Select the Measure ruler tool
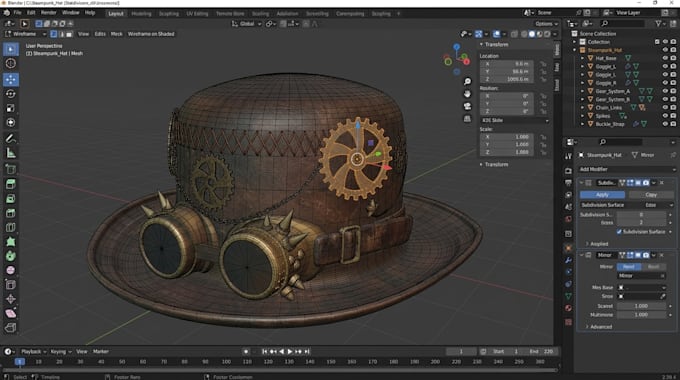Viewport: 680px width, 380px height. point(11,153)
